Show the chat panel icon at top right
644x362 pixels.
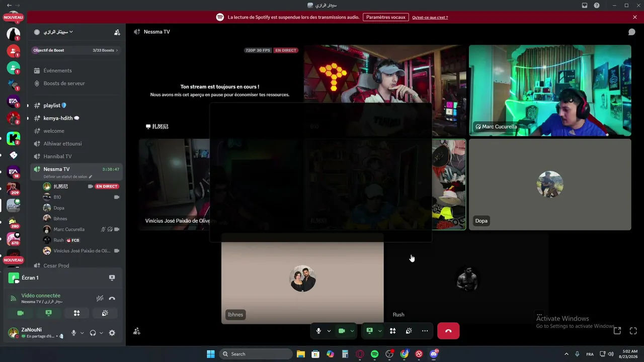point(631,32)
